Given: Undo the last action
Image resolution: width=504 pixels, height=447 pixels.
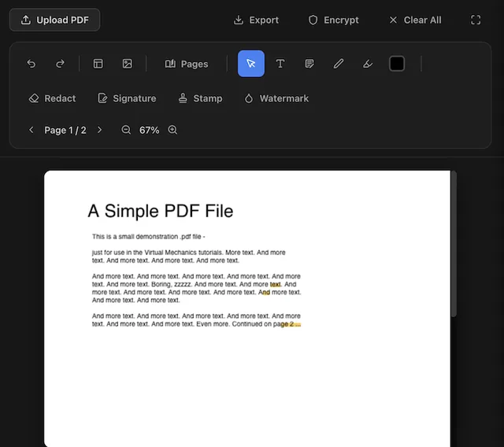Looking at the screenshot, I should click(x=31, y=64).
